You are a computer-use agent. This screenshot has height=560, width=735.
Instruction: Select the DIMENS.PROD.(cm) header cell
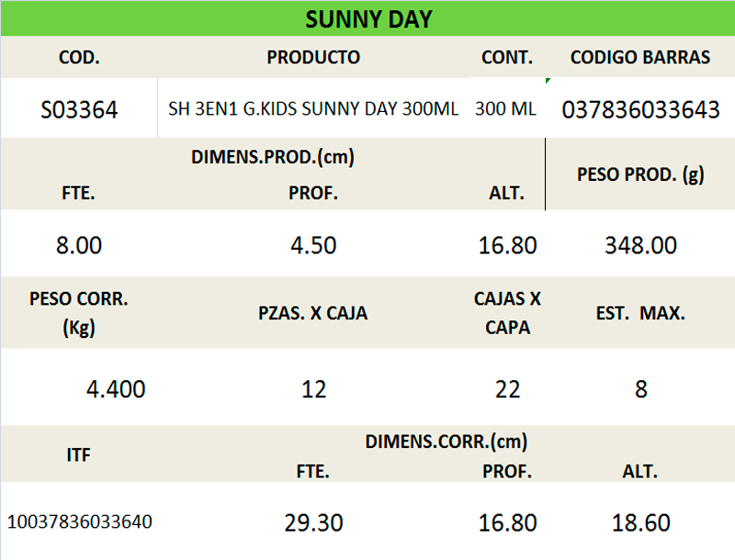point(273,157)
